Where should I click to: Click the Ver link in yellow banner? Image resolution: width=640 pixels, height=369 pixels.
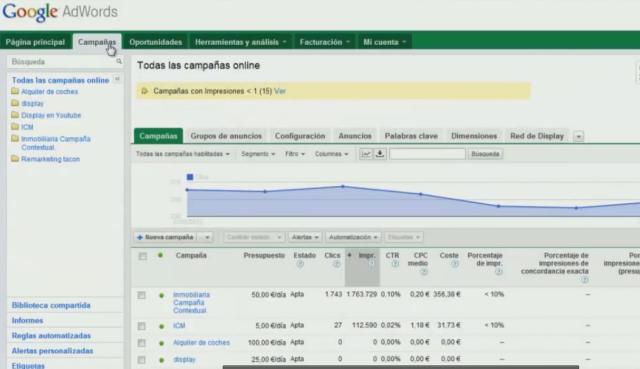click(280, 91)
